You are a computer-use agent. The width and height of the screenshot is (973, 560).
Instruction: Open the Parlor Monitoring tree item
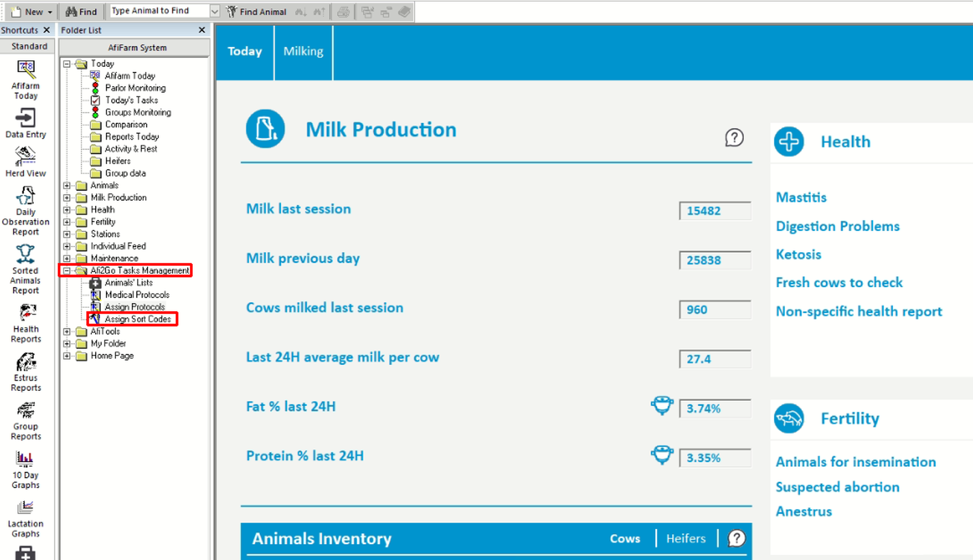[135, 88]
